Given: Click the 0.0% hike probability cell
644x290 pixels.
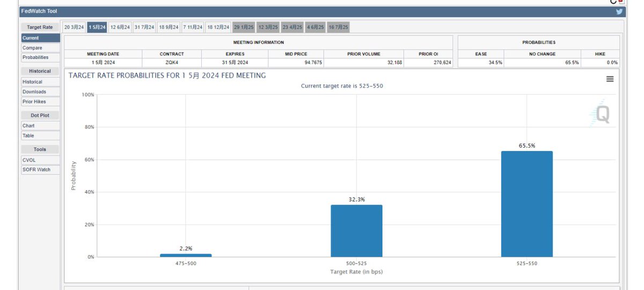Looking at the screenshot, I should click(x=601, y=62).
